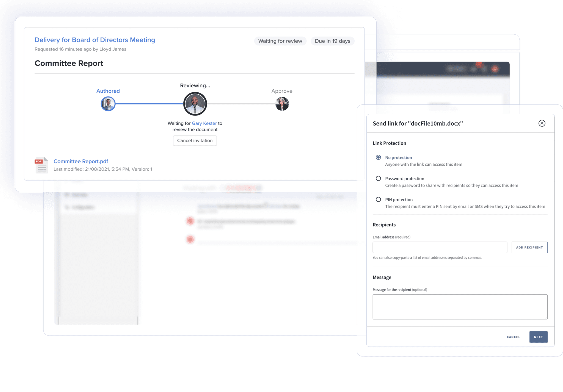The width and height of the screenshot is (563, 392).
Task: Click the Gary Kester name link
Action: 204,123
